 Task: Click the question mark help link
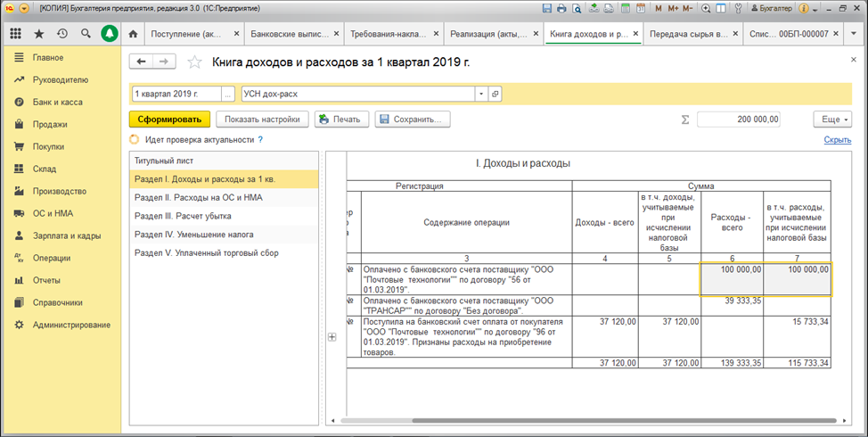(x=260, y=140)
